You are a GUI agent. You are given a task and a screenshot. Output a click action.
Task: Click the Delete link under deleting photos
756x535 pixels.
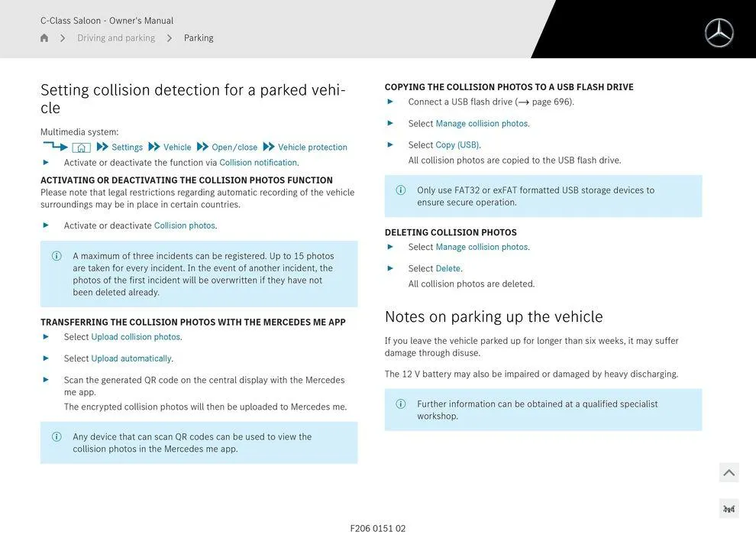[x=447, y=269]
